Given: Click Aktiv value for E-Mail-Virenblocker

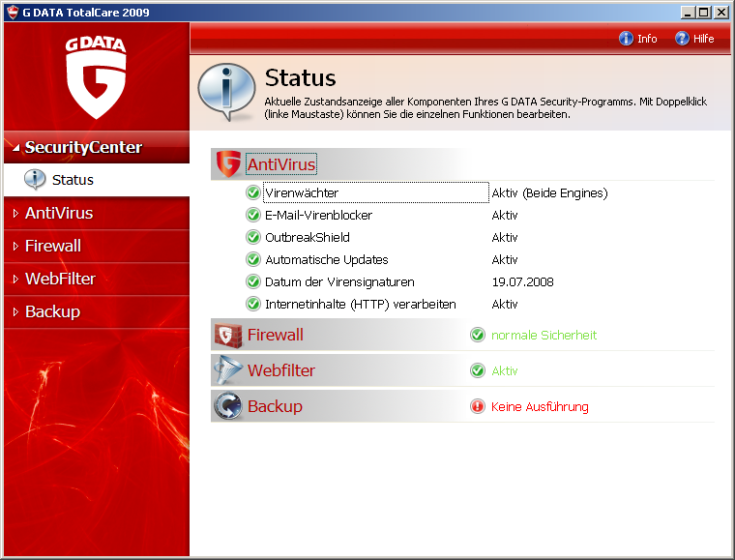Looking at the screenshot, I should coord(505,215).
